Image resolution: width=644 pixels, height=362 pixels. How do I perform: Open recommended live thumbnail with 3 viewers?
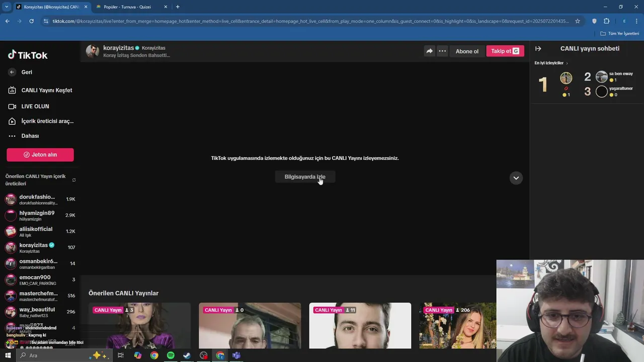click(140, 325)
